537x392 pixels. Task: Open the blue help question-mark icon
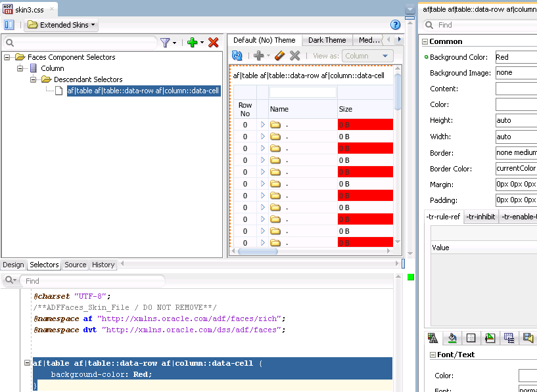395,25
